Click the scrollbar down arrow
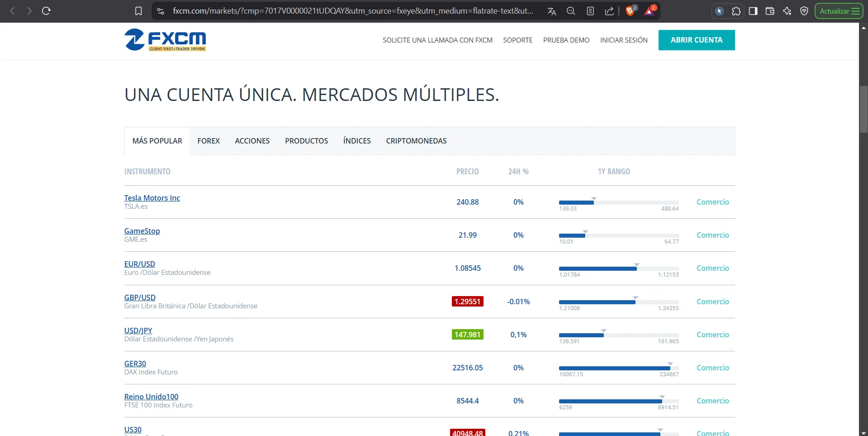868x436 pixels. point(863,432)
